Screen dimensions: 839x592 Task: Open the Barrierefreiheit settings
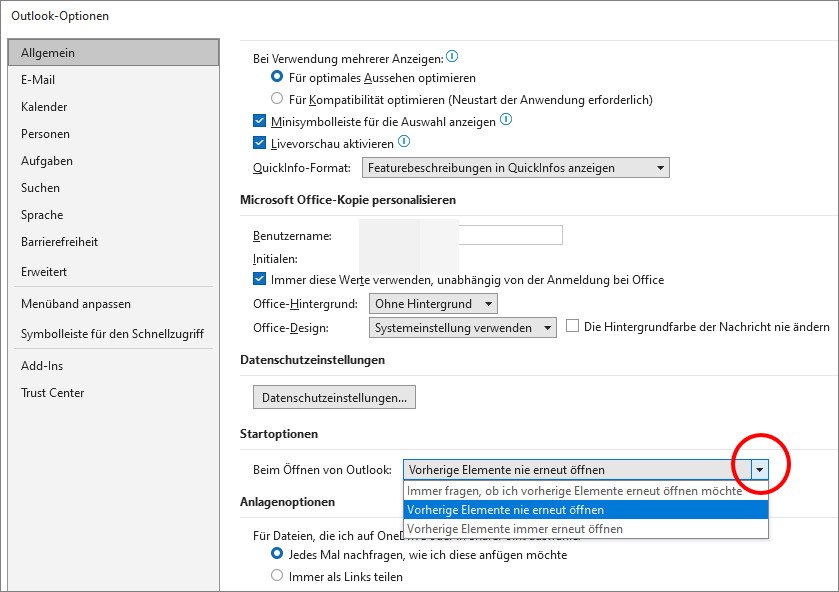pos(113,242)
